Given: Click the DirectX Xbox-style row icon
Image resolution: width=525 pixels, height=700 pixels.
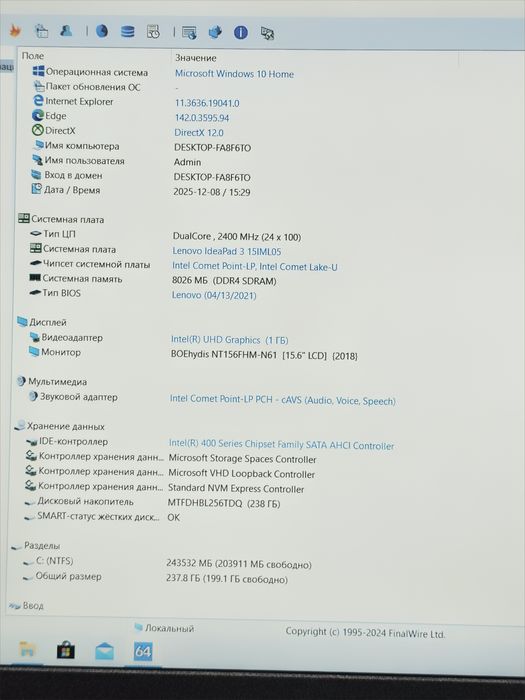Looking at the screenshot, I should pos(38,130).
